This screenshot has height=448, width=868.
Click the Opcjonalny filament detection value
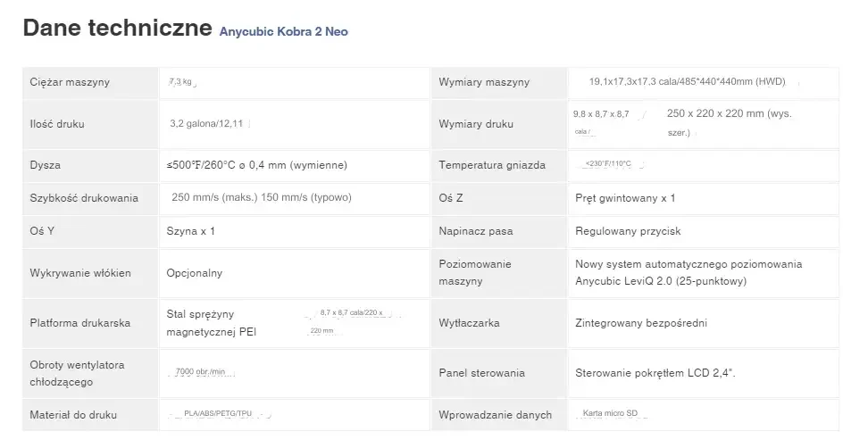pyautogui.click(x=195, y=273)
